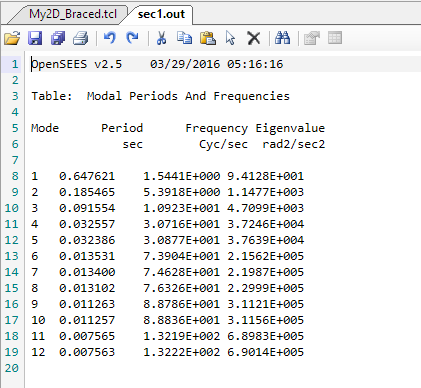Click frequency value 3.0716E+001

coord(182,224)
